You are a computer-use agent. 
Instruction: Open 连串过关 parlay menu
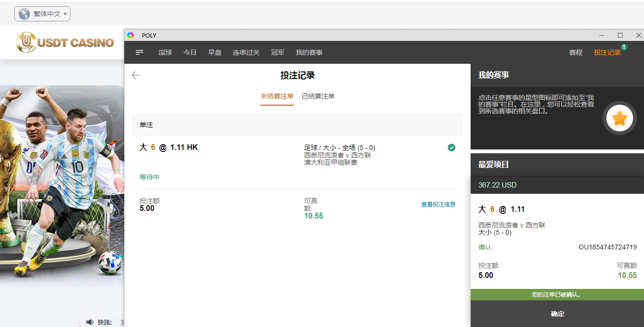coord(246,52)
